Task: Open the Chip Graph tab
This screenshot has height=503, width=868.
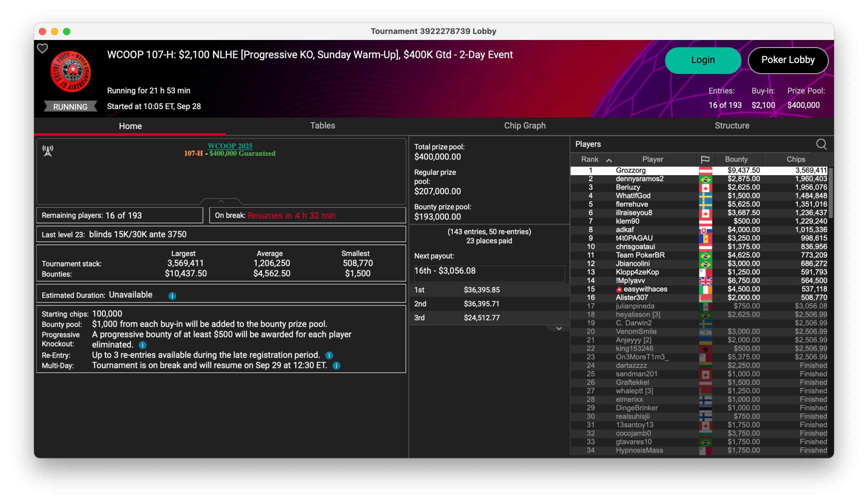Action: pyautogui.click(x=525, y=125)
